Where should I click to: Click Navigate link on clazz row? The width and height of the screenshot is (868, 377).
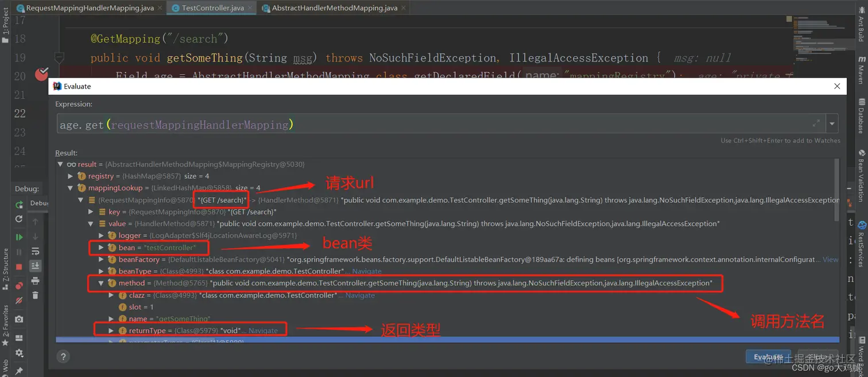click(x=360, y=295)
